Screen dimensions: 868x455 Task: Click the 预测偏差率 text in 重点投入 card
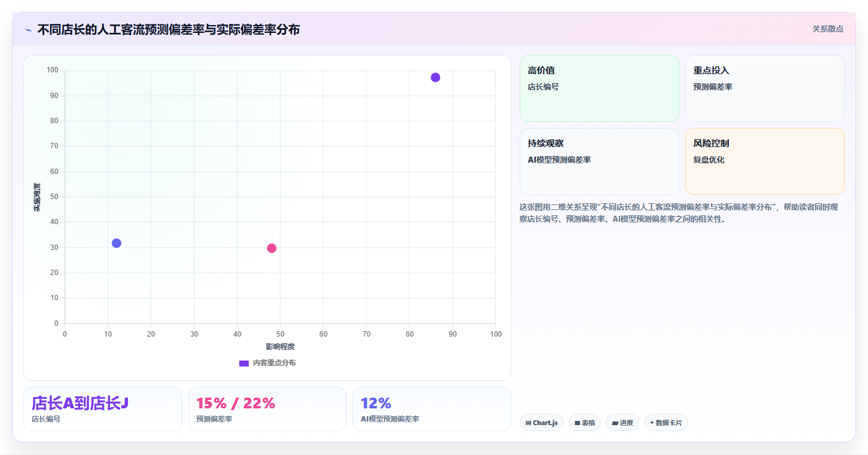pyautogui.click(x=713, y=87)
